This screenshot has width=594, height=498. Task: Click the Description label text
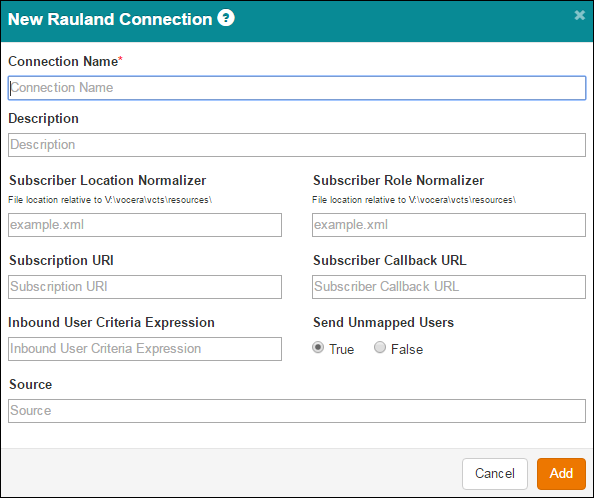(x=44, y=119)
